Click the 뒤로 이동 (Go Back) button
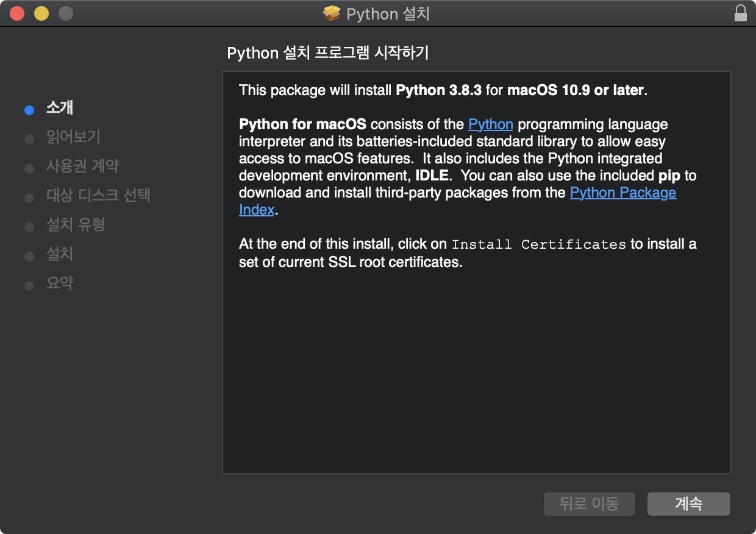 [590, 504]
